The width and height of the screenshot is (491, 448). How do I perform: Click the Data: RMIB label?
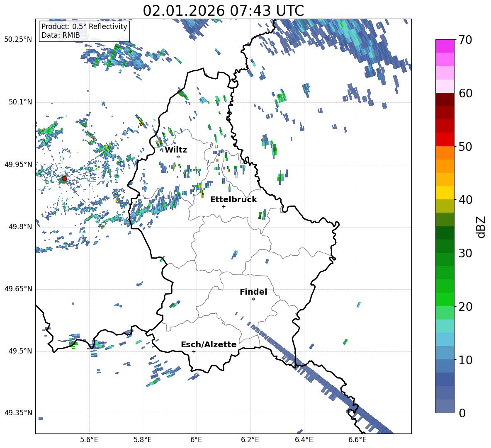click(61, 35)
